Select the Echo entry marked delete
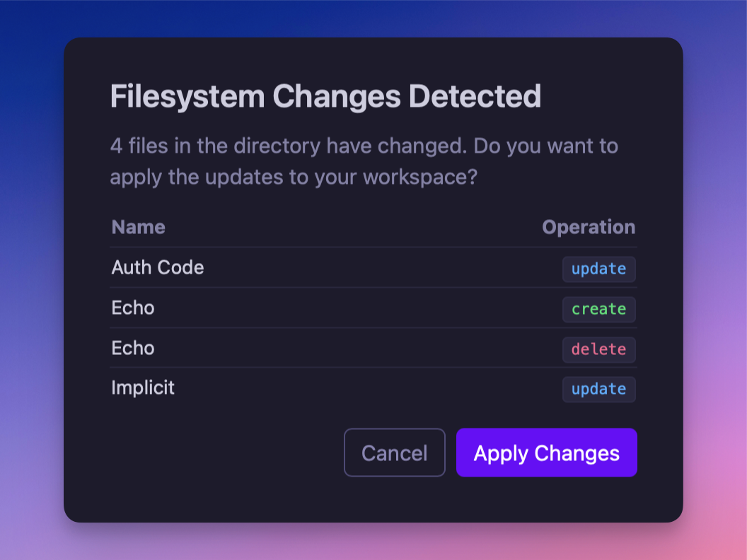This screenshot has width=747, height=560. coord(133,348)
